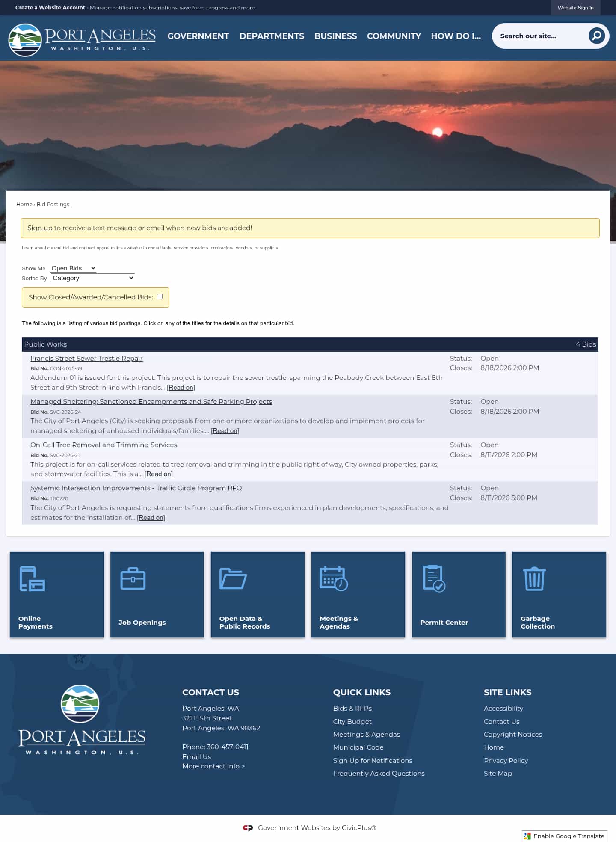Click closing date 8/11/2026 5:00 PM
The image size is (616, 842).
(509, 498)
